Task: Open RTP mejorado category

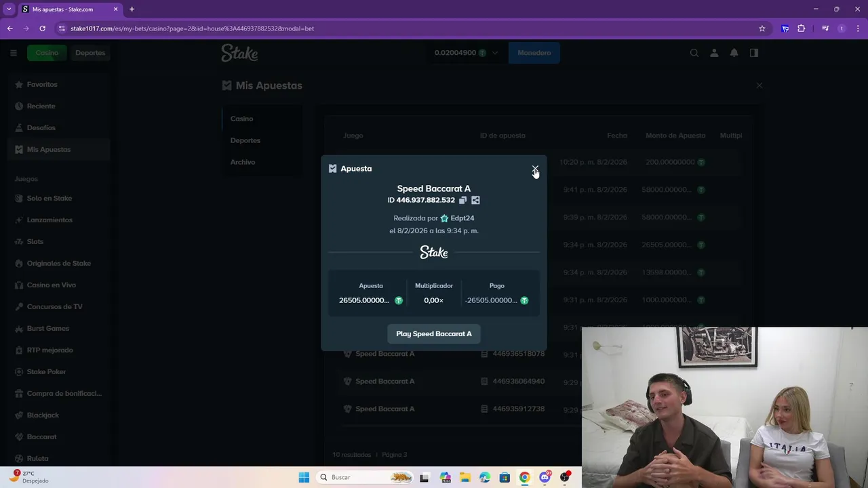Action: 57,350
